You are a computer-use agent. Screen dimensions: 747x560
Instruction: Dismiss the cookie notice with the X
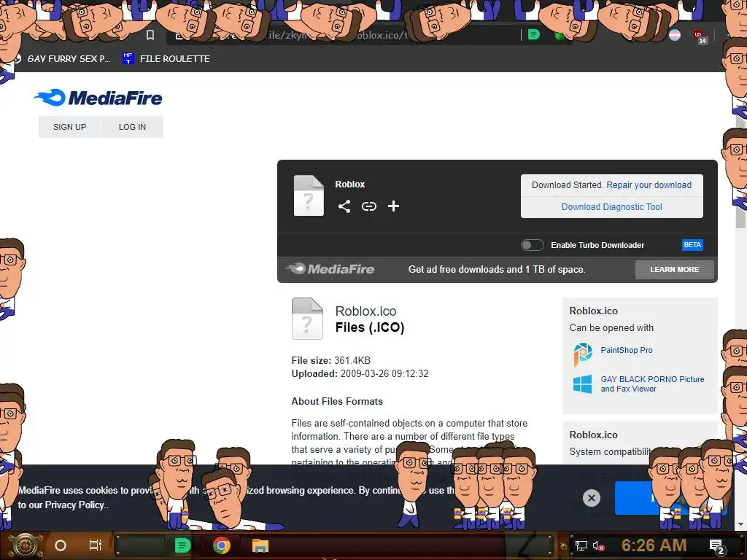pyautogui.click(x=591, y=498)
